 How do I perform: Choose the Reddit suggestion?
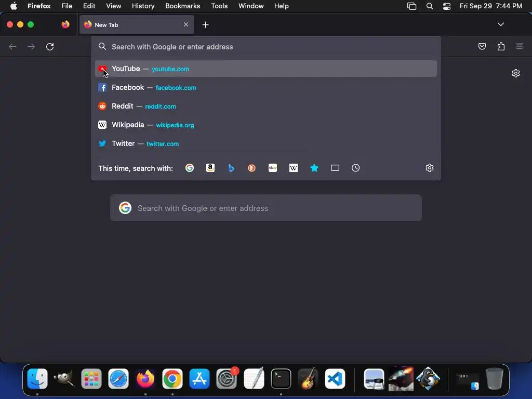266,106
